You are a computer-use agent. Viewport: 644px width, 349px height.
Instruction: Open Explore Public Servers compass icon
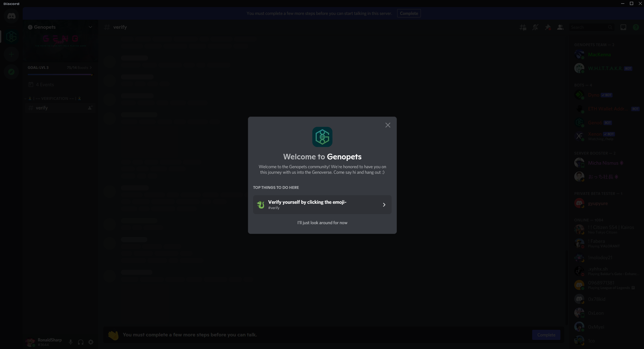click(x=11, y=72)
